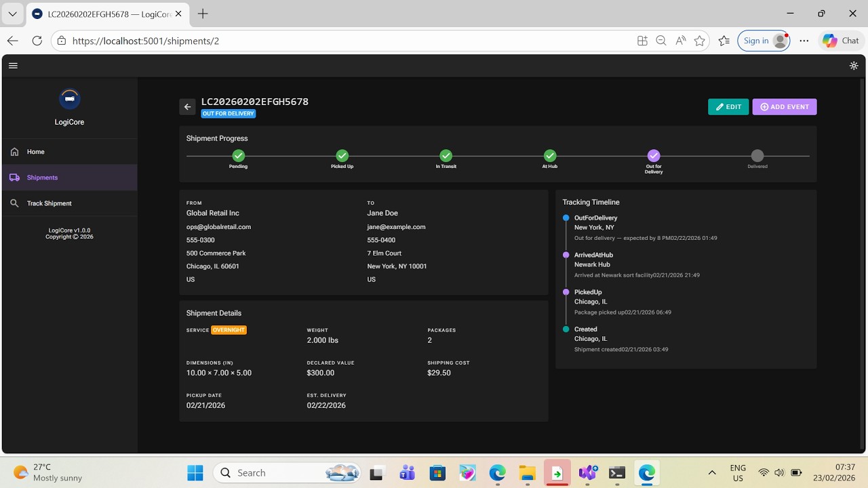868x488 pixels.
Task: Click the Newark Hub timeline location
Action: tap(593, 264)
